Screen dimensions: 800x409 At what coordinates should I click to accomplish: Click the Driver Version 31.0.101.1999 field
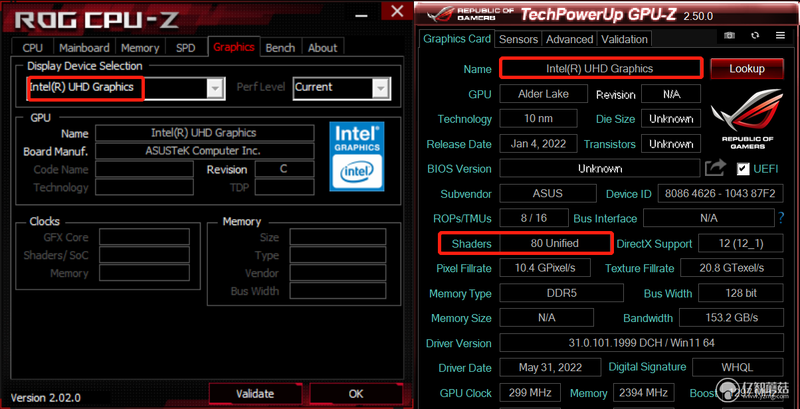(641, 343)
